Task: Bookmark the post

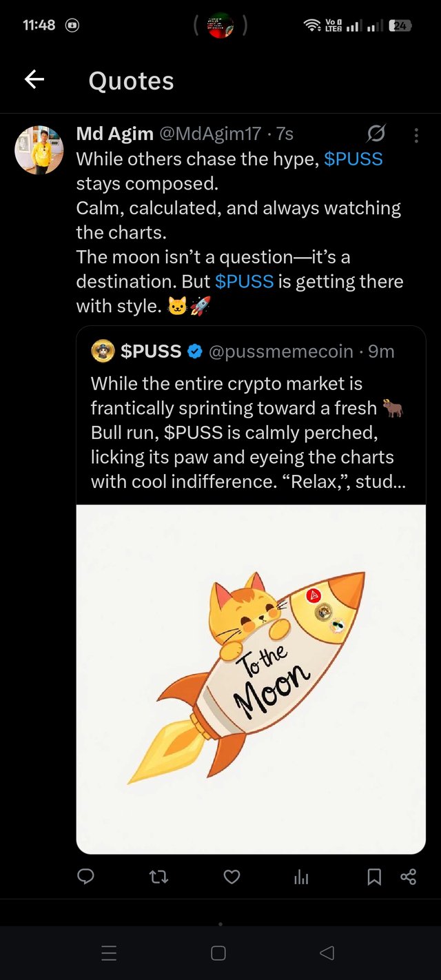Action: pos(374,877)
